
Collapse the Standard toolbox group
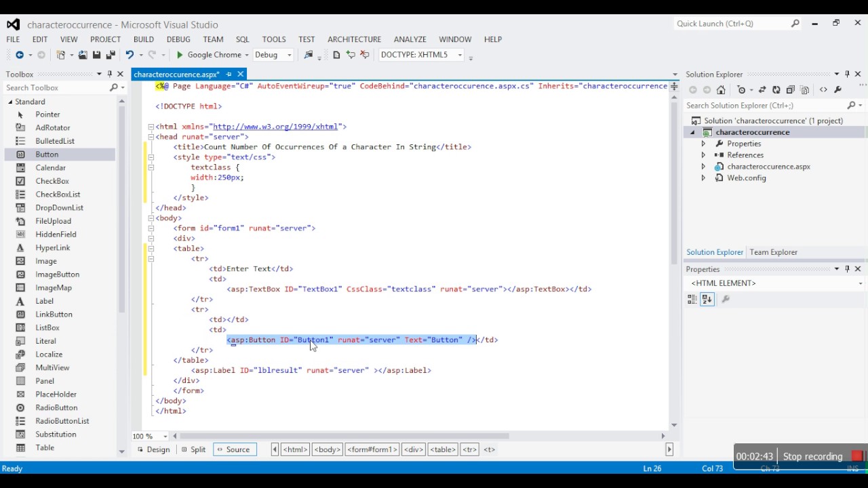(x=10, y=102)
